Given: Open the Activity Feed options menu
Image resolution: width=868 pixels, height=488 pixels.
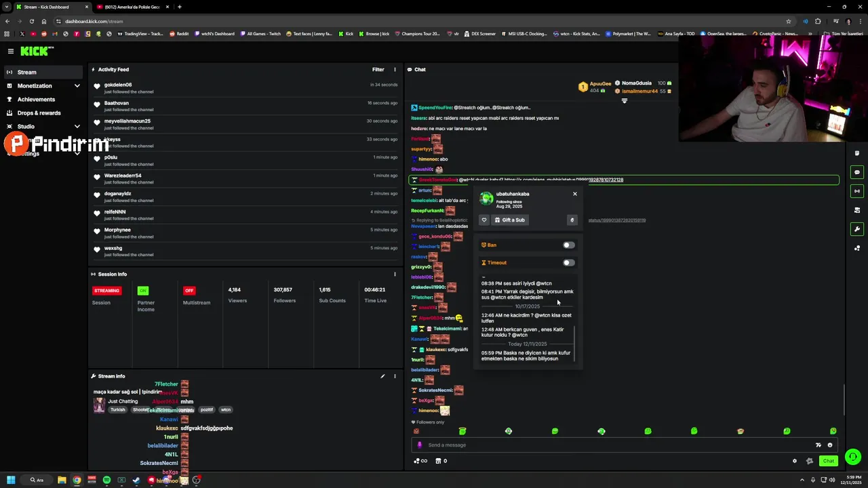Looking at the screenshot, I should (x=395, y=69).
